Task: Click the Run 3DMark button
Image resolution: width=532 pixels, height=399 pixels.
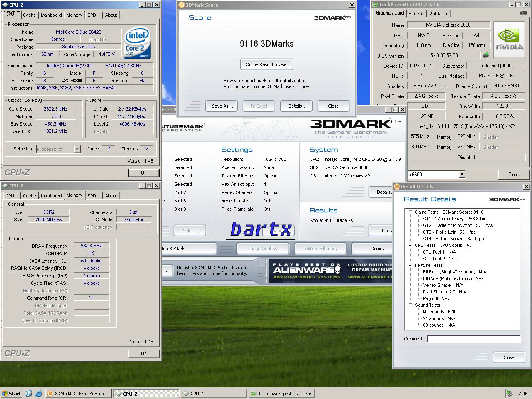Action: click(x=189, y=249)
